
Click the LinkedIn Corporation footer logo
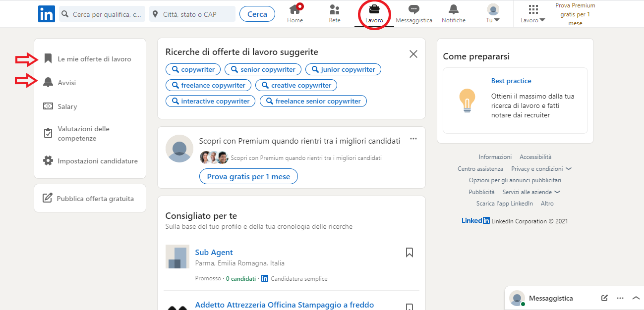475,220
